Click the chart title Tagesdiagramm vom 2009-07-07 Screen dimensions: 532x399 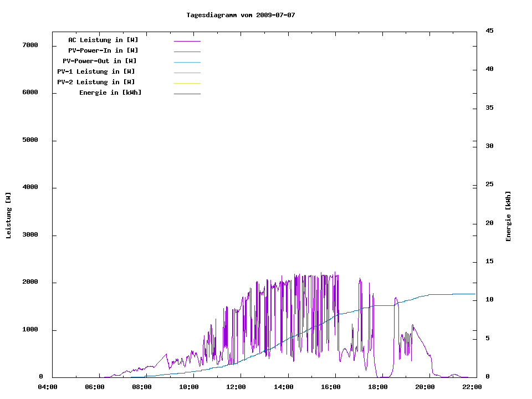pos(241,15)
